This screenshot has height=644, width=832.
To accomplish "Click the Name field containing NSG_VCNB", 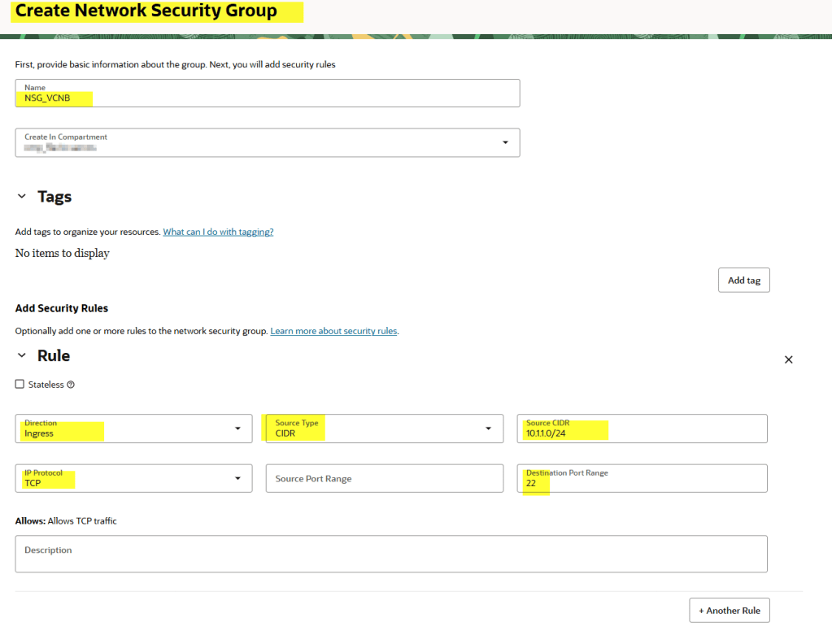I will [267, 94].
